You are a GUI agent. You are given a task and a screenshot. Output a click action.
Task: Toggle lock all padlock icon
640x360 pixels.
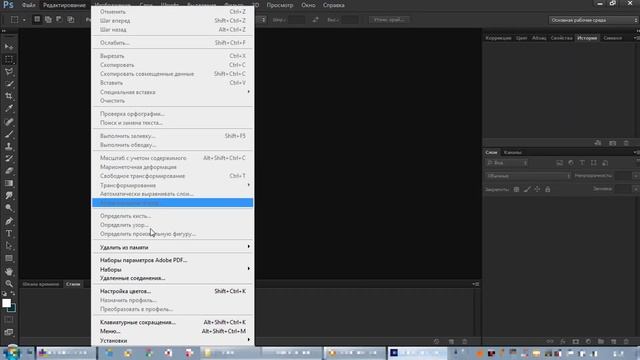point(548,189)
